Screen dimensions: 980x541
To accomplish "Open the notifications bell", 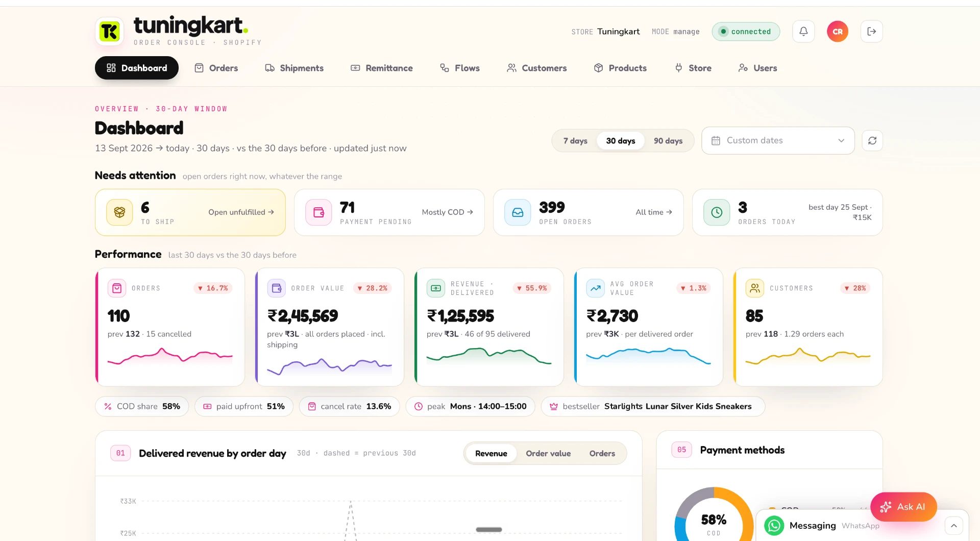I will [803, 31].
